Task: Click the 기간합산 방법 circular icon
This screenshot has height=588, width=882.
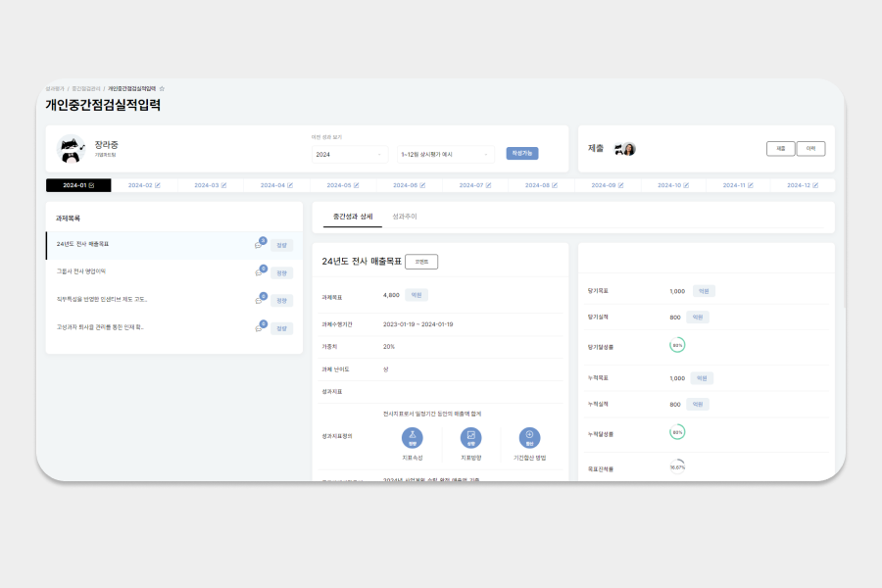Action: pos(529,438)
